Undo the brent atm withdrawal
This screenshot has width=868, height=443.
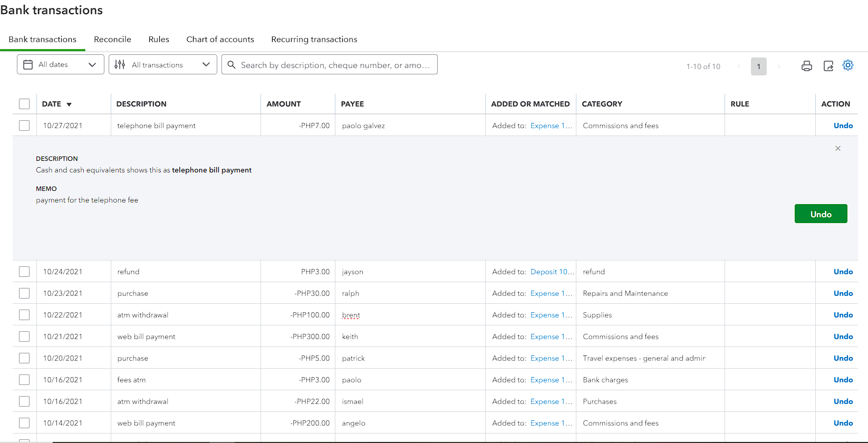843,315
